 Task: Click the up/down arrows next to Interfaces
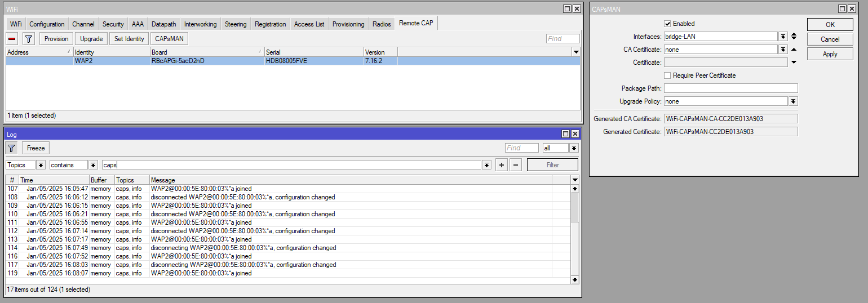coord(794,37)
